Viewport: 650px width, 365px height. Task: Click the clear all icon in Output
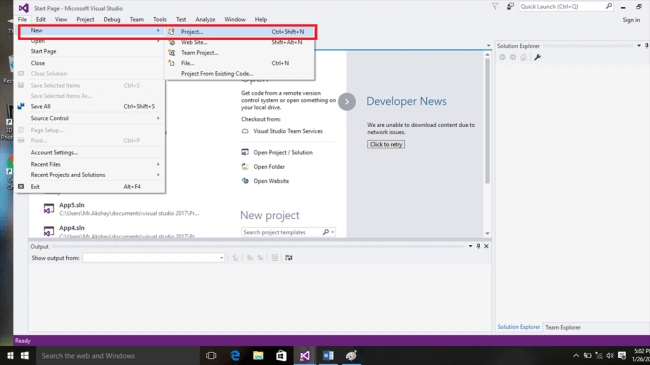click(274, 258)
